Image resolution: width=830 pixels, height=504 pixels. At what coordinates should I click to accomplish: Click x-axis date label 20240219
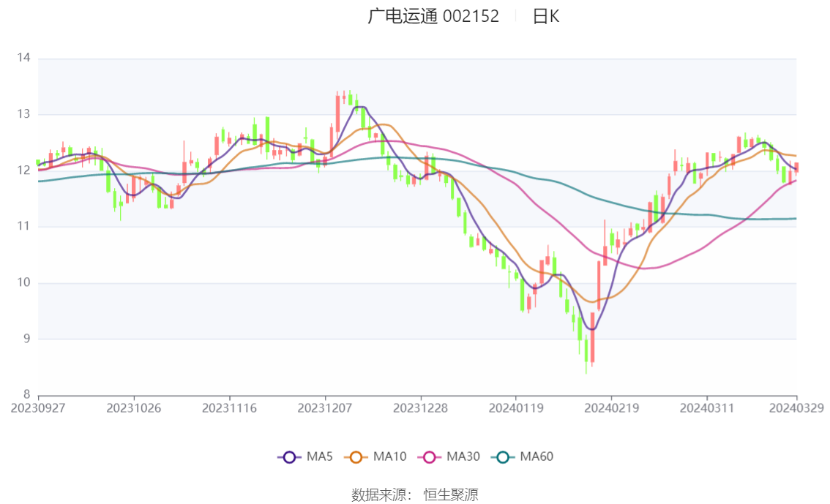pos(611,408)
